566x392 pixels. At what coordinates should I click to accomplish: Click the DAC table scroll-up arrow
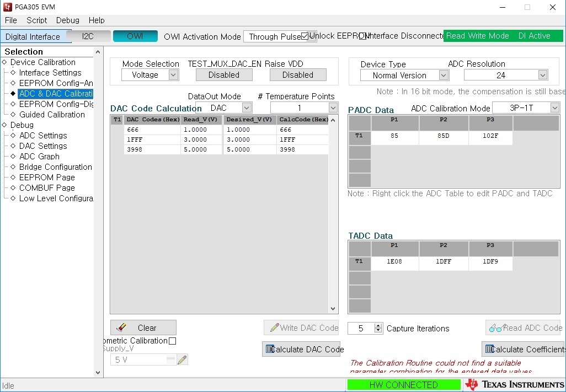coord(333,120)
